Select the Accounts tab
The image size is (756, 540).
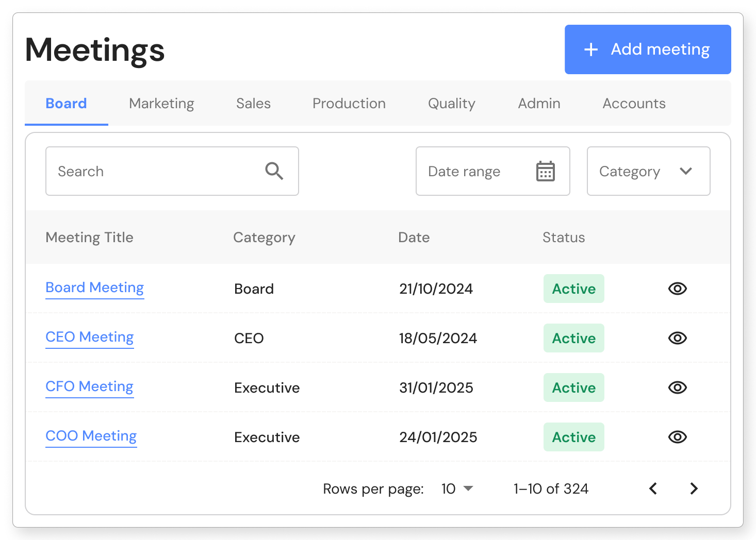(634, 104)
